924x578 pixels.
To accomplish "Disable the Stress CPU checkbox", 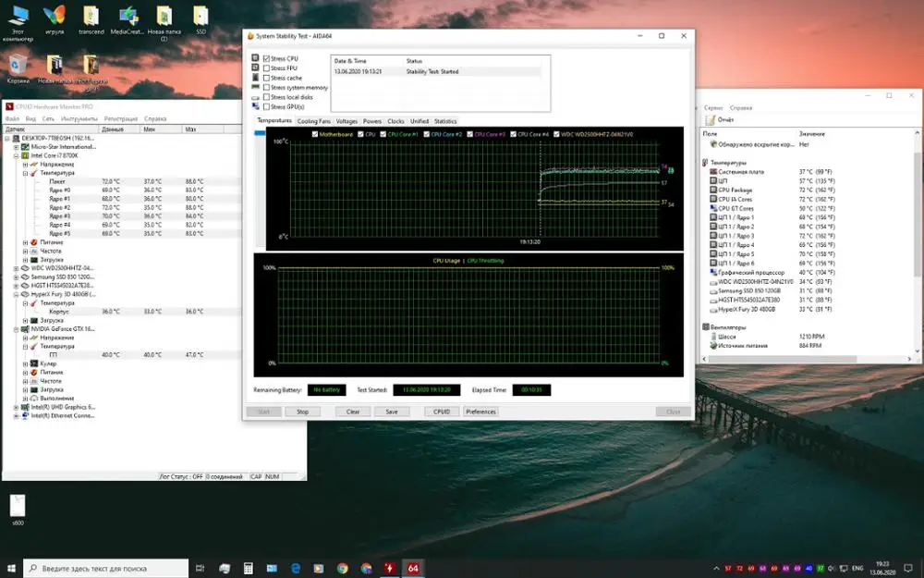I will click(x=267, y=59).
